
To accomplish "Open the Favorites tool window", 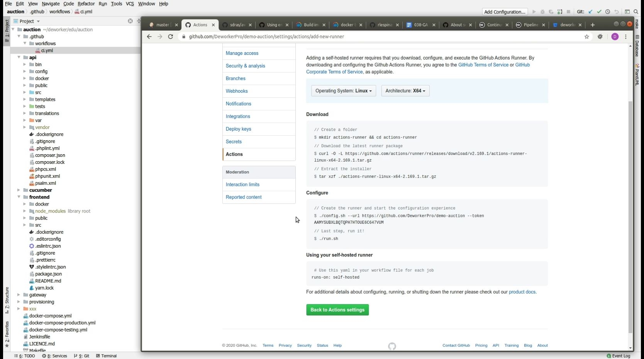I will click(7, 334).
